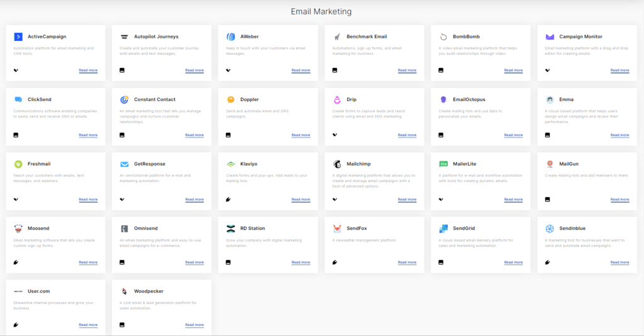Follow Read more for MailerLite
Viewport: 644px width, 336px height.
tap(513, 199)
